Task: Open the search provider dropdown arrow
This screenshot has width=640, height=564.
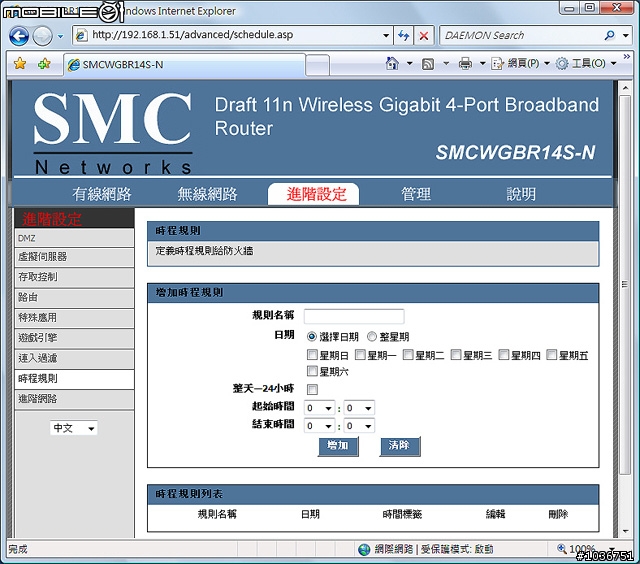Action: [626, 36]
